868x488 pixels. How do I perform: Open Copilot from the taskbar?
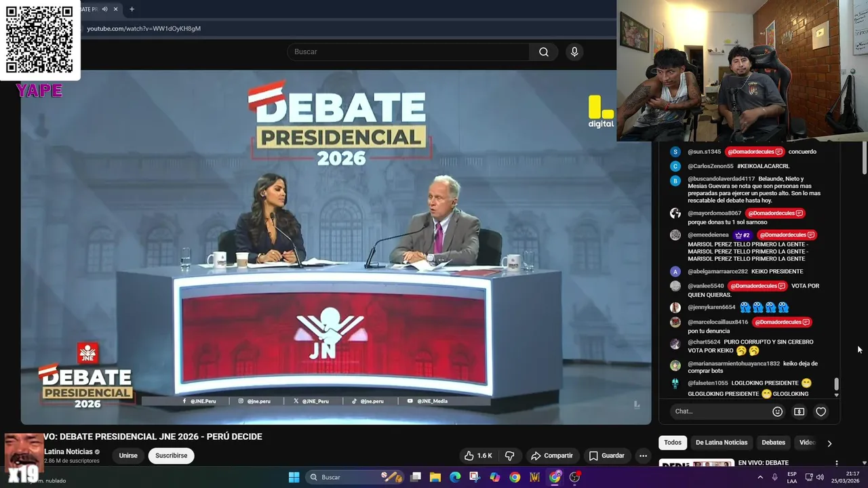point(495,477)
